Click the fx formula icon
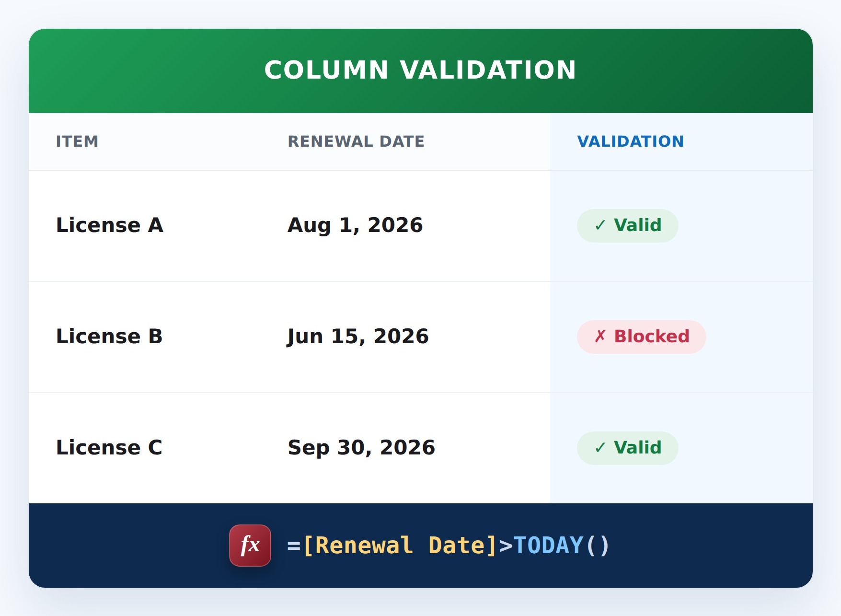 coord(250,546)
